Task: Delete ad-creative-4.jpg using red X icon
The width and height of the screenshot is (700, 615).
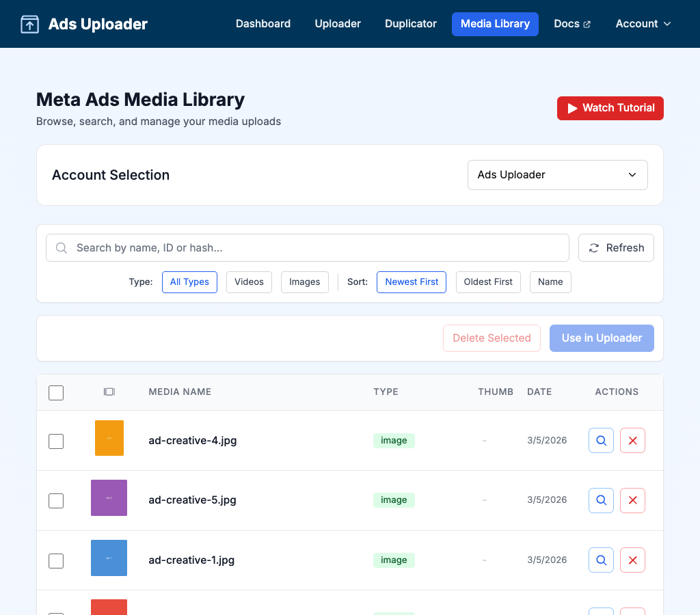Action: coord(632,441)
